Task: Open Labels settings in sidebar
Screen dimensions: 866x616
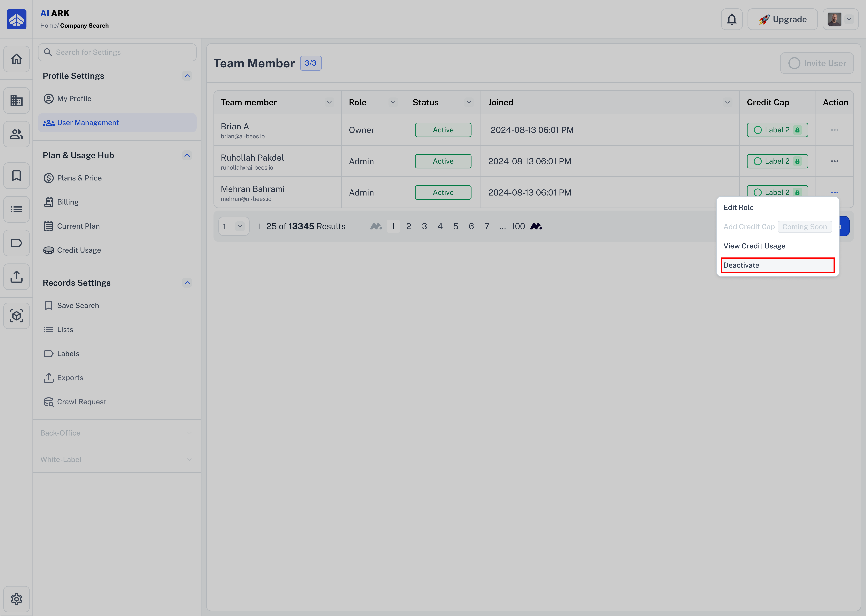Action: tap(117, 354)
